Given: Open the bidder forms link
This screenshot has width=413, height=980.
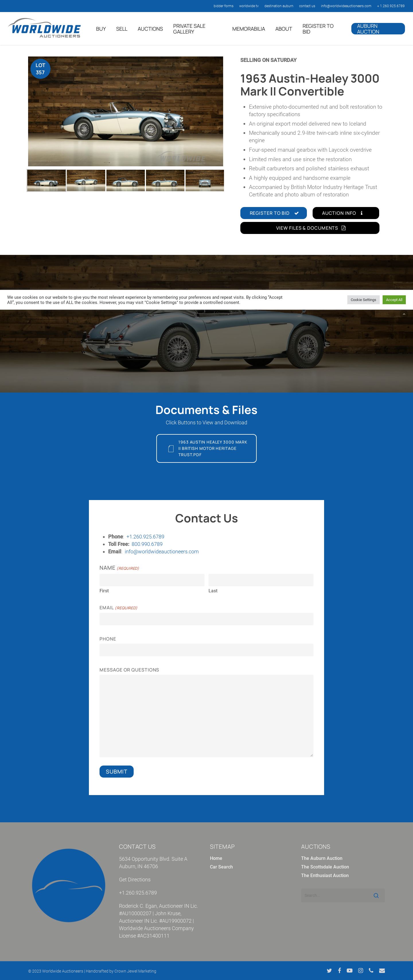Looking at the screenshot, I should pyautogui.click(x=223, y=6).
